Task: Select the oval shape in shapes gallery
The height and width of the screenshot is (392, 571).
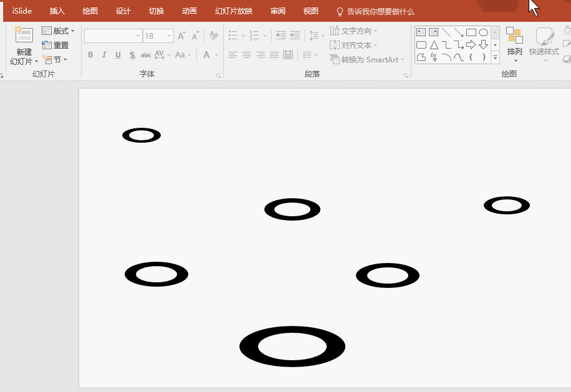Action: [483, 32]
